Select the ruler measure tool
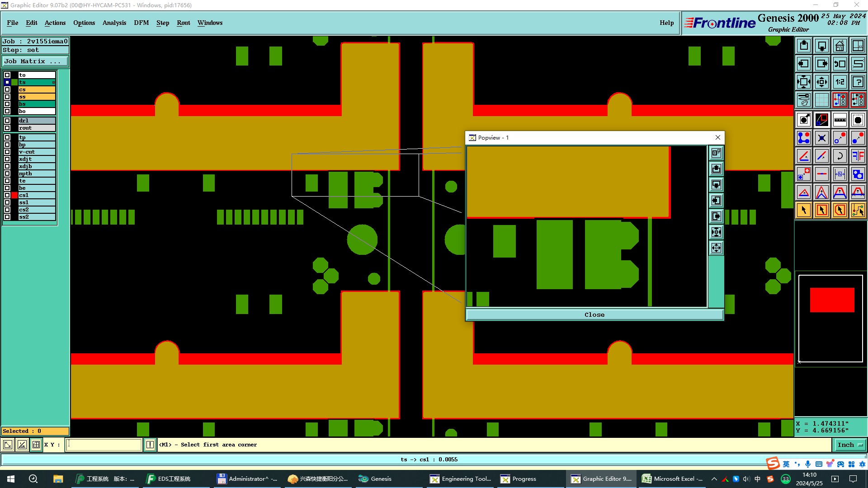868x488 pixels. point(840,120)
